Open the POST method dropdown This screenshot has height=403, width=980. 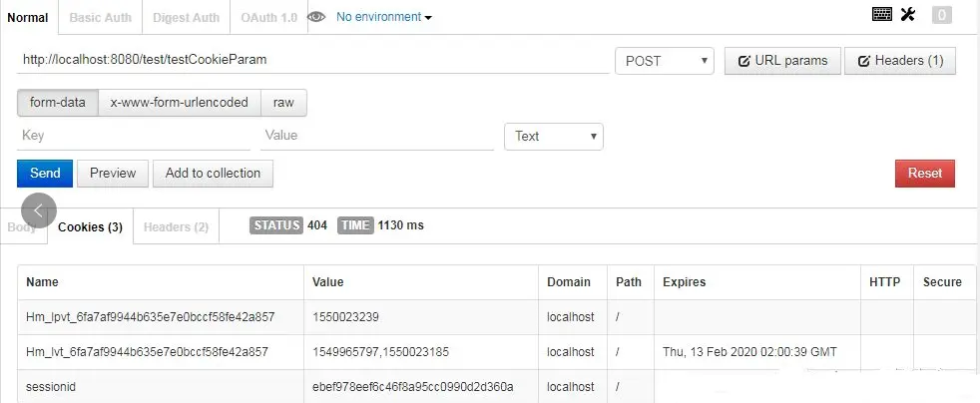click(664, 61)
